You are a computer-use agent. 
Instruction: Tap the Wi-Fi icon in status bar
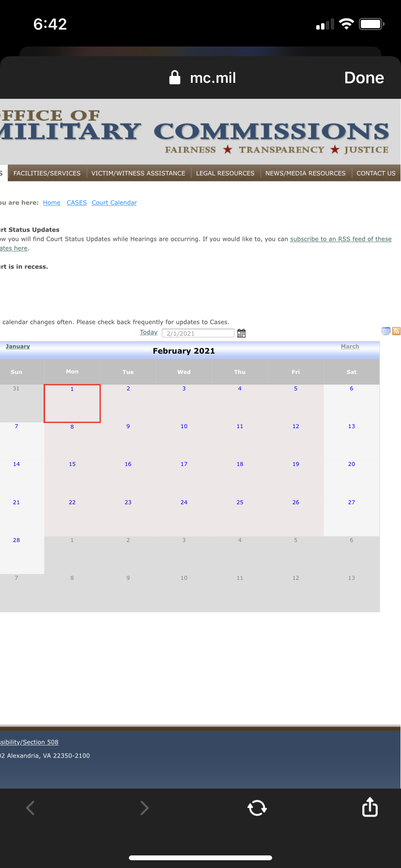[x=347, y=24]
